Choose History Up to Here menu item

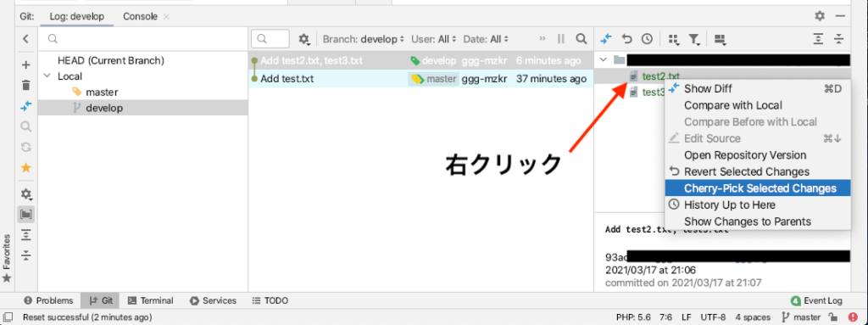pos(757,205)
